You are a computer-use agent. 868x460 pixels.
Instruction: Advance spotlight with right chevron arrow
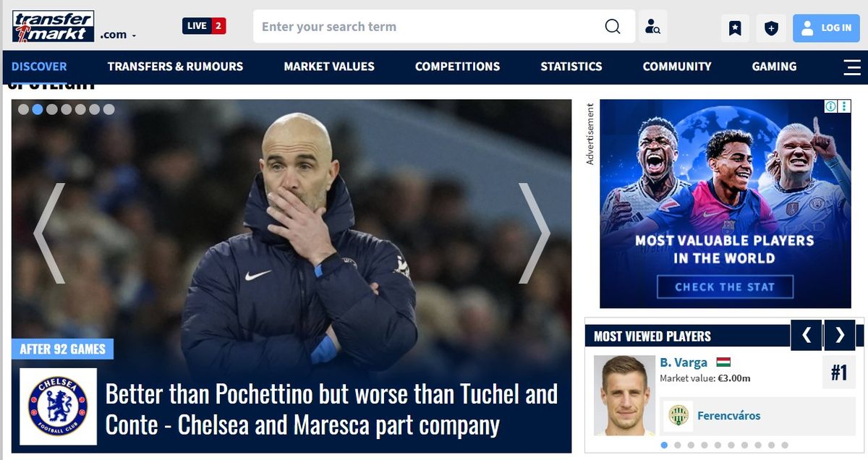click(x=534, y=233)
